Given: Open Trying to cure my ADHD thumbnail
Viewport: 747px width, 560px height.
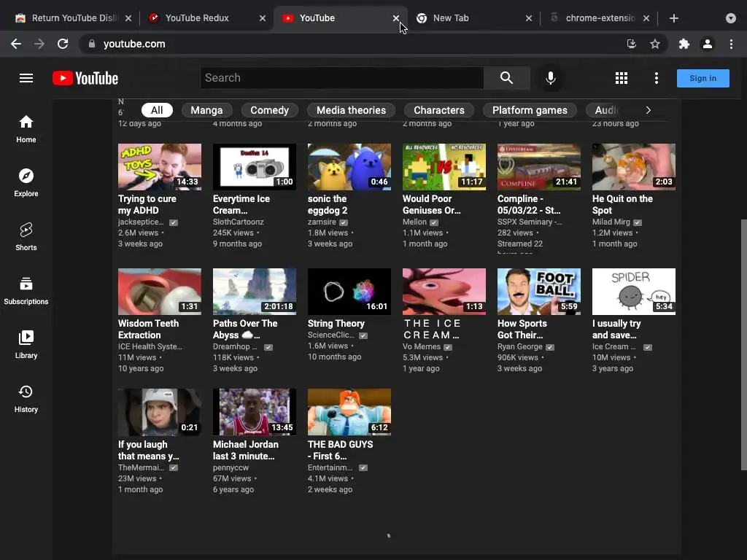Looking at the screenshot, I should (160, 167).
